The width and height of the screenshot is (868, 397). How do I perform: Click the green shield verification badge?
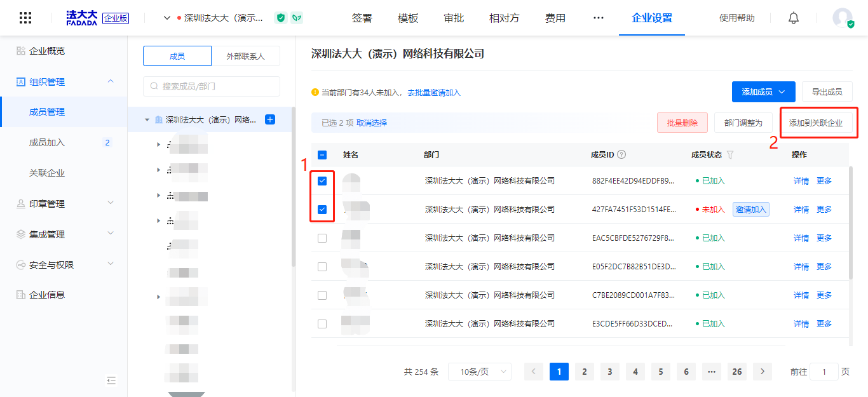pos(280,18)
